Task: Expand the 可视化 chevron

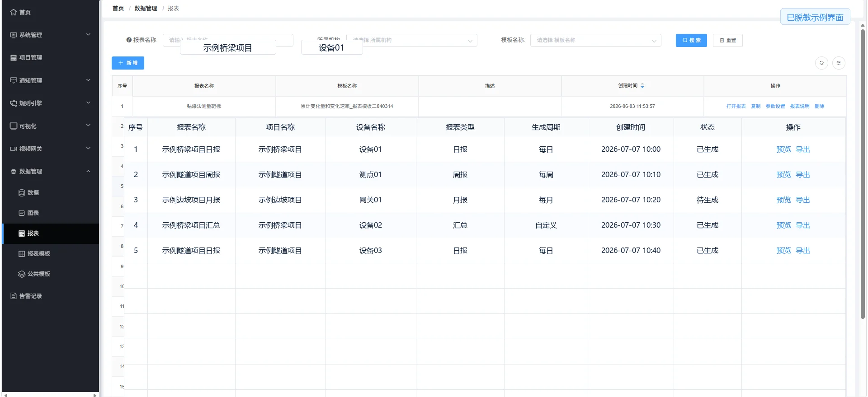Action: click(x=88, y=125)
